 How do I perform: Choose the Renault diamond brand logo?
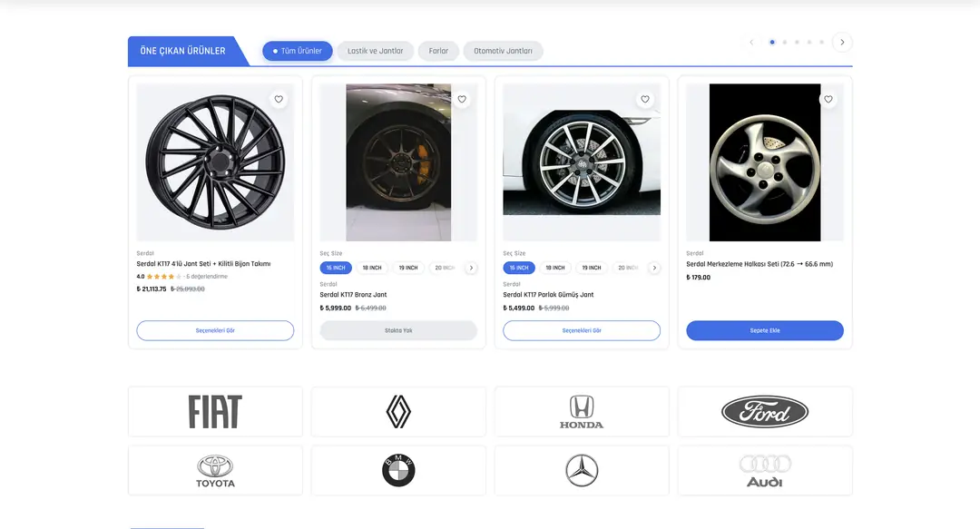coord(398,411)
